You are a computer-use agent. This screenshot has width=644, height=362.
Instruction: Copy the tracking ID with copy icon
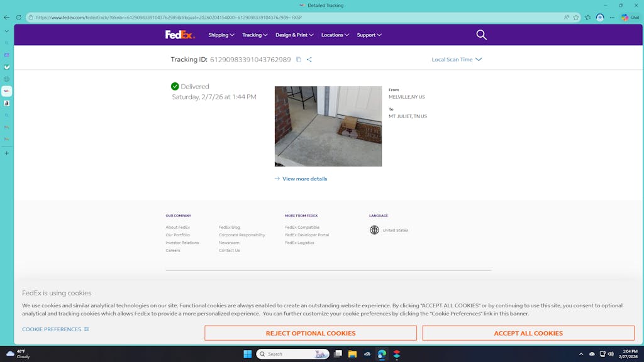pos(299,60)
